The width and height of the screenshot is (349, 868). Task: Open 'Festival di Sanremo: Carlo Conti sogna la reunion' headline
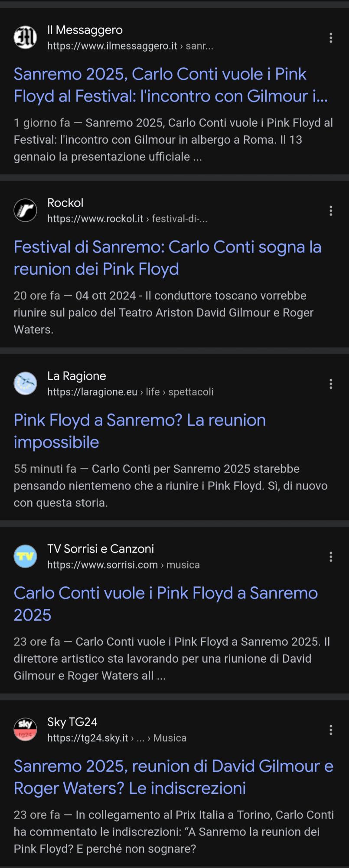(167, 258)
